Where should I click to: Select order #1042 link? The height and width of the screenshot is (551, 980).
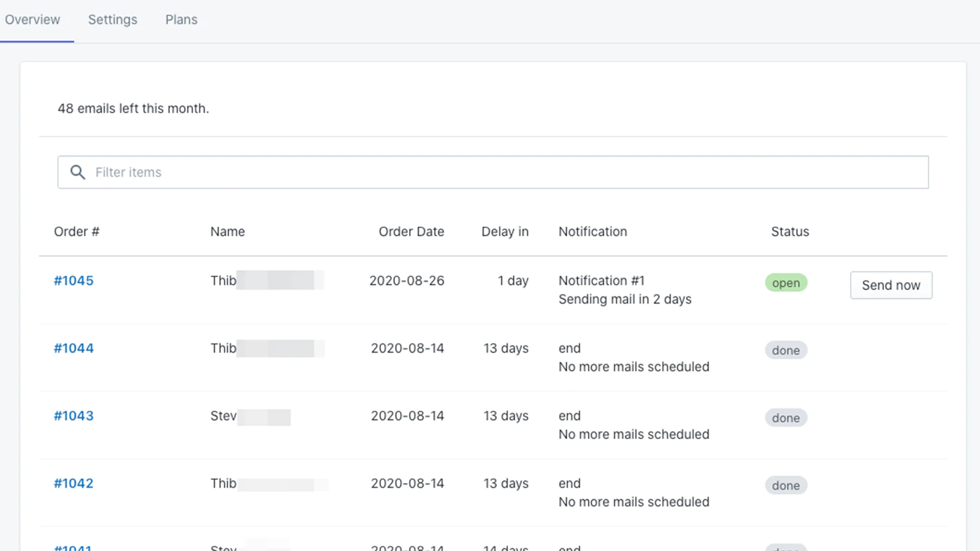73,483
